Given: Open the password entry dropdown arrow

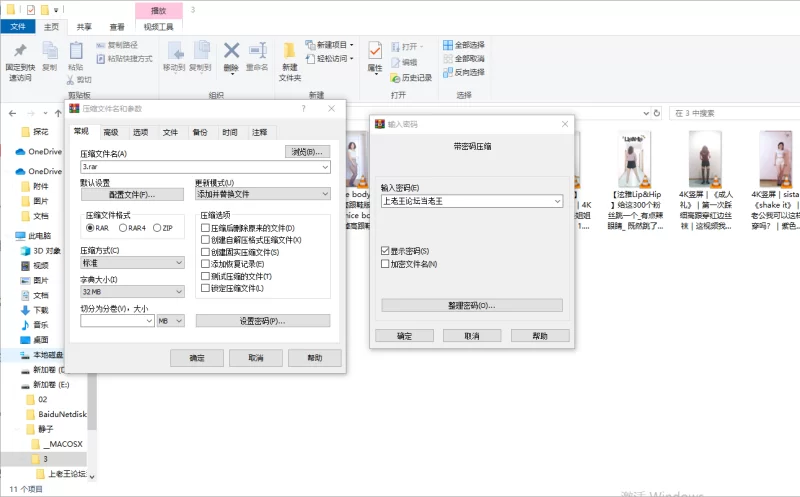Looking at the screenshot, I should [557, 201].
